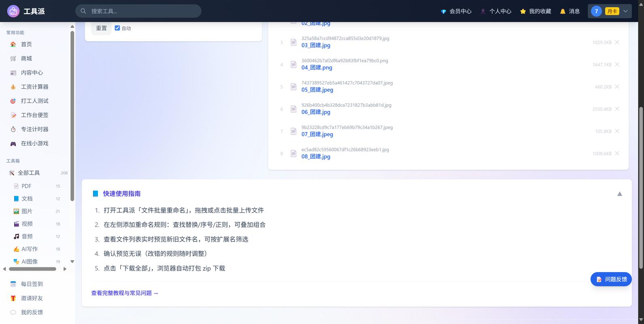Open 我的收藏 star item
644x324 pixels.
pyautogui.click(x=535, y=11)
